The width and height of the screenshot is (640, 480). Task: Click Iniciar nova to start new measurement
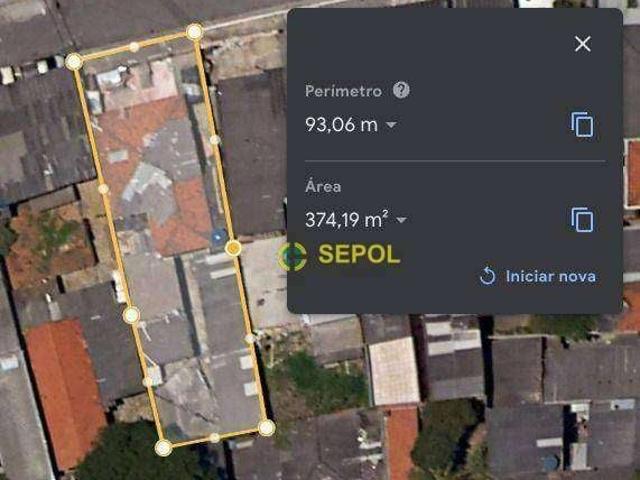click(551, 276)
